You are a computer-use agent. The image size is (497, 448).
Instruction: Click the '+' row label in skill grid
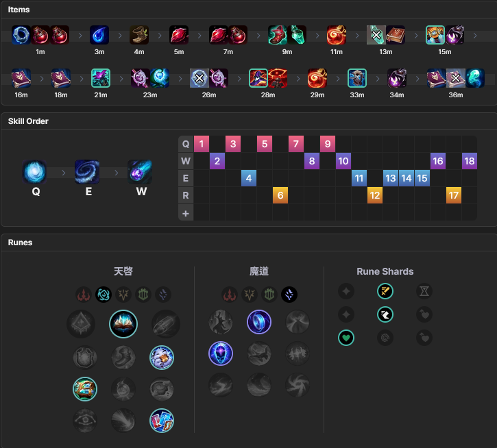pyautogui.click(x=186, y=214)
